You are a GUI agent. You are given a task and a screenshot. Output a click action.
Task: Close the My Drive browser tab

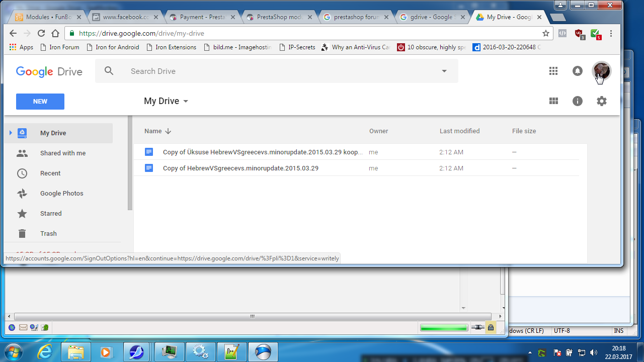tap(539, 17)
